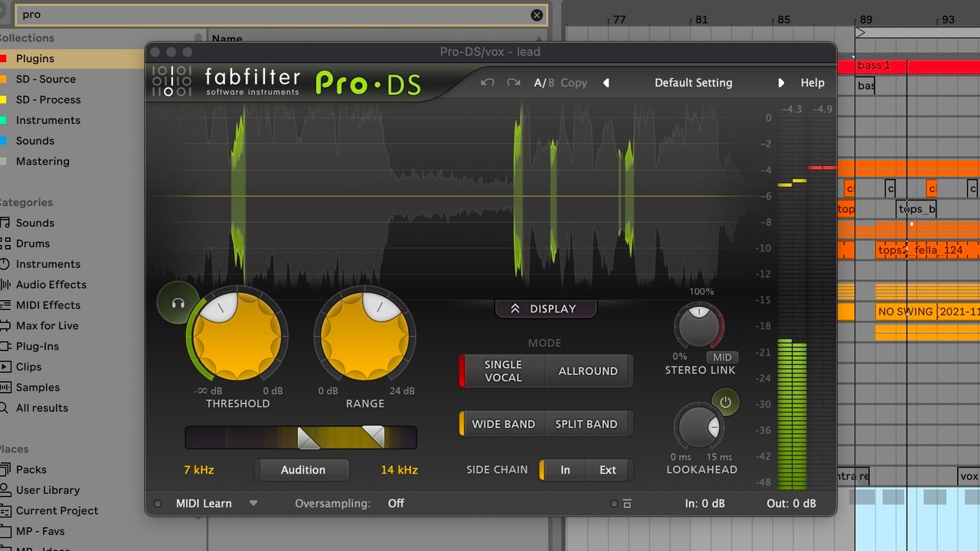The width and height of the screenshot is (980, 551).
Task: Open the Oversampling Off menu
Action: pyautogui.click(x=396, y=504)
